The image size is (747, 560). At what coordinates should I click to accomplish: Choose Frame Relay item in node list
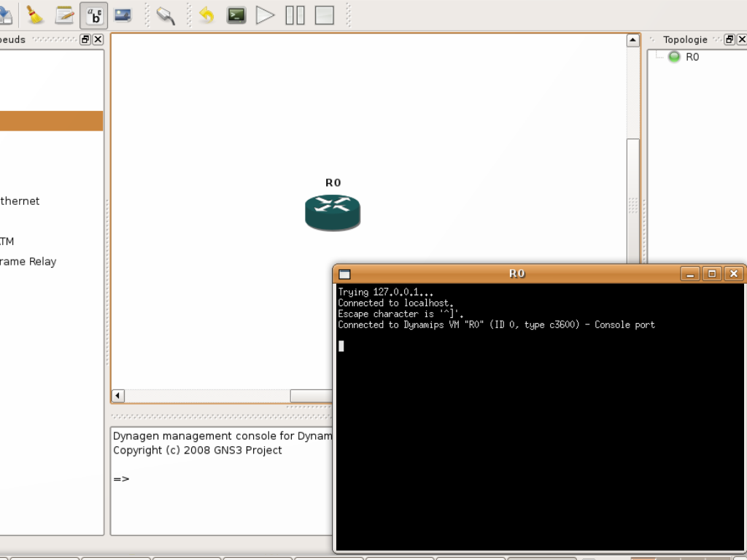point(28,262)
